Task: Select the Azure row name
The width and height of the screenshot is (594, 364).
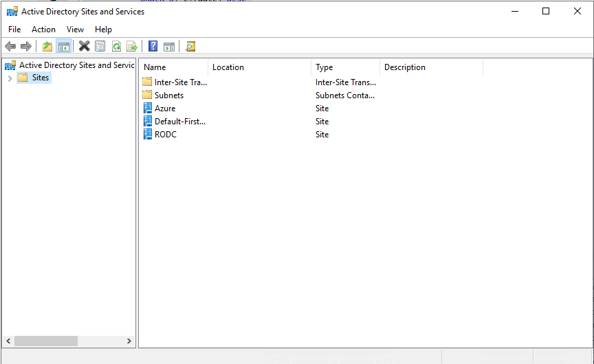Action: click(165, 109)
